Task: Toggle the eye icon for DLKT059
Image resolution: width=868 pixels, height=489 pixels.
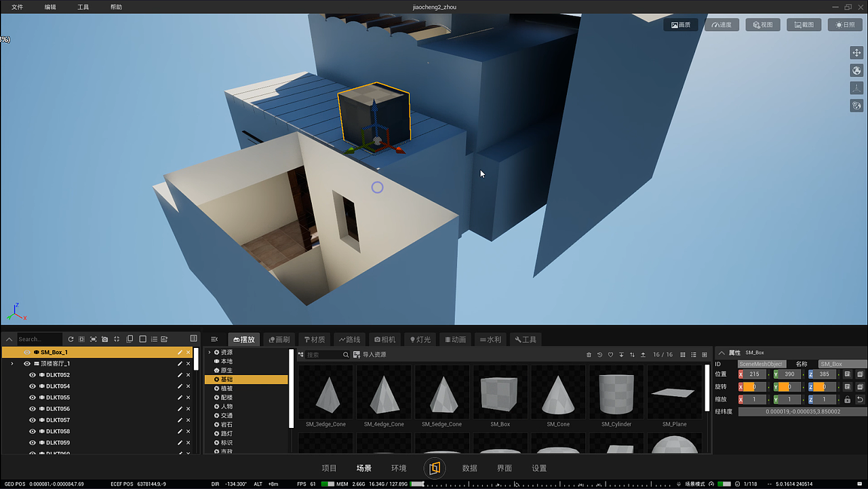Action: point(32,443)
